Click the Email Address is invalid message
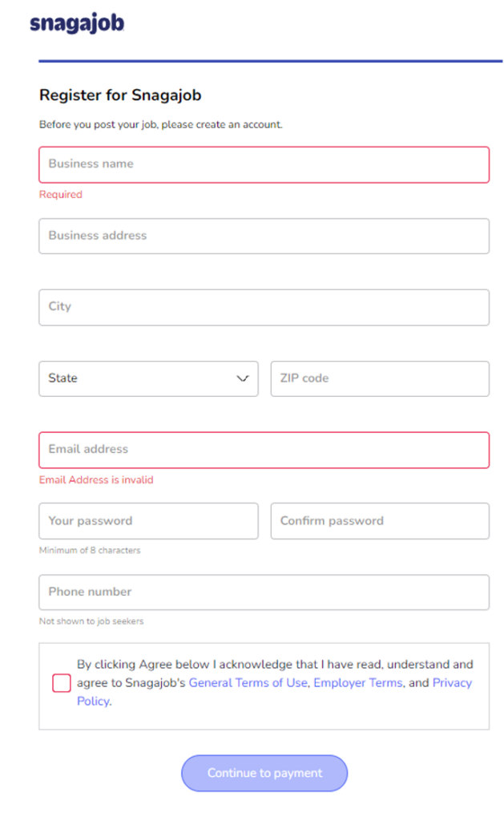The width and height of the screenshot is (504, 821). tap(96, 480)
